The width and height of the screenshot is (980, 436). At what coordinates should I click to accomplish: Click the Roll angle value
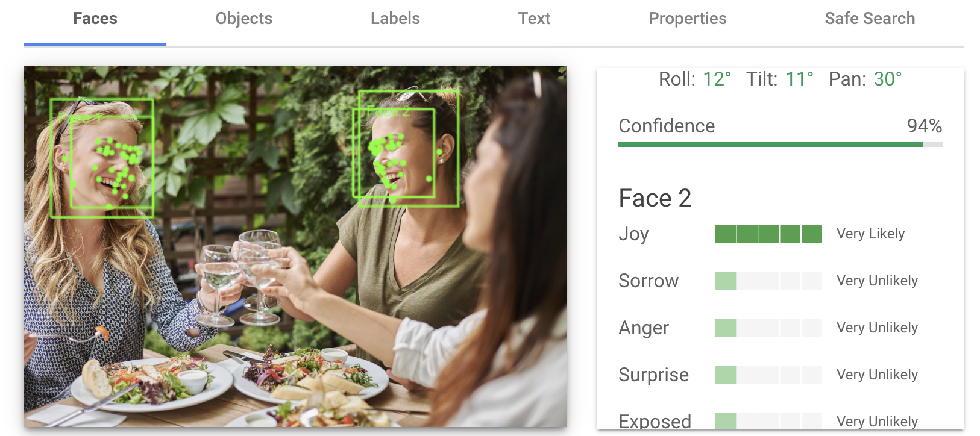pos(717,79)
